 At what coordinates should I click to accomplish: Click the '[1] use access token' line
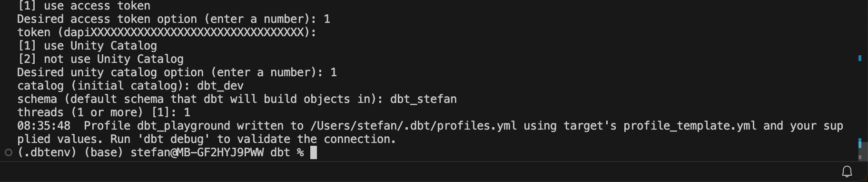click(x=84, y=6)
